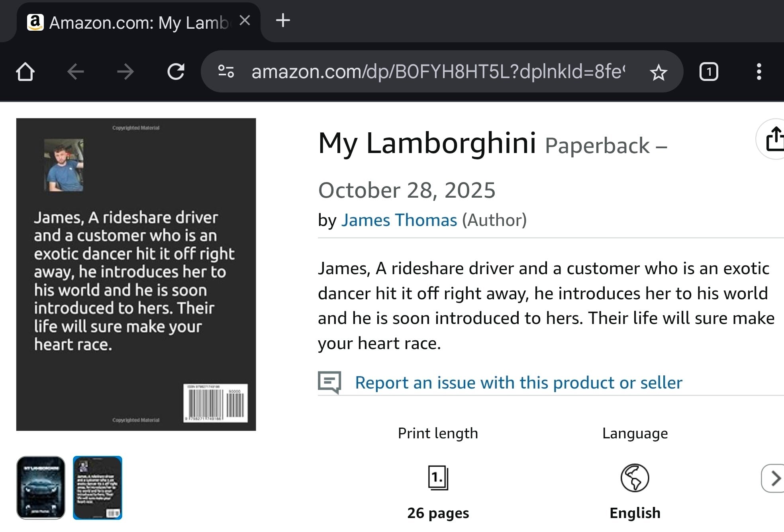Click Report an issue with this product
This screenshot has height=532, width=784.
(518, 382)
